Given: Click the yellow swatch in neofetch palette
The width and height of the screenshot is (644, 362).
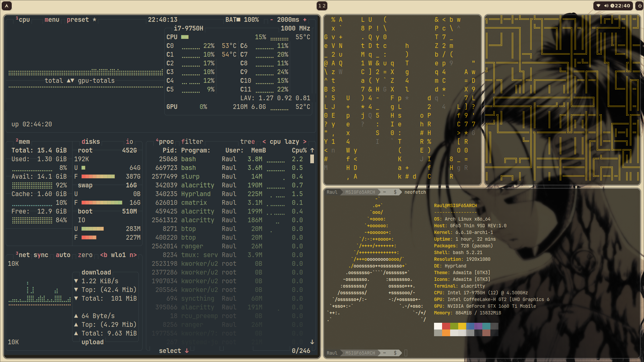Looking at the screenshot, I should coord(462,326).
